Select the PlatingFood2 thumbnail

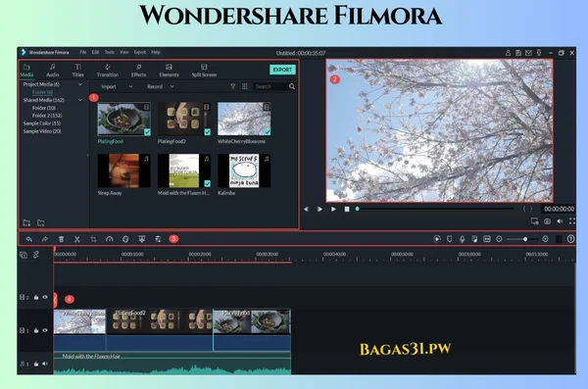click(x=184, y=119)
